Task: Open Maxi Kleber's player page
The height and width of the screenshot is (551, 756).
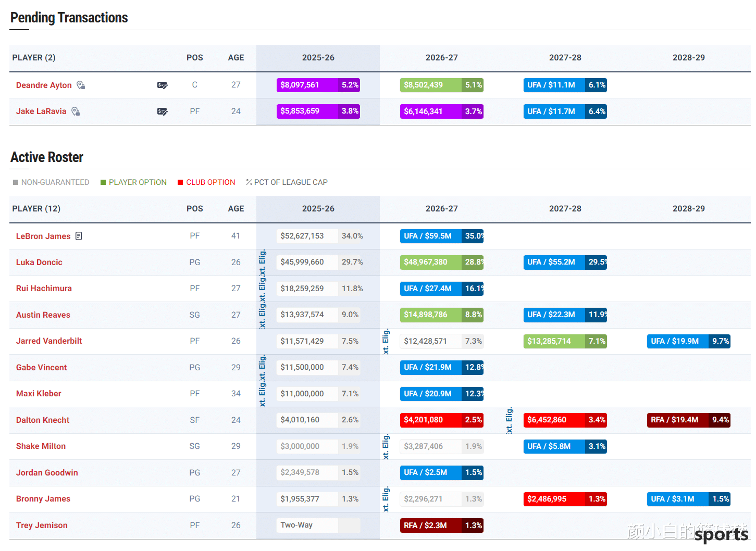Action: [x=39, y=393]
